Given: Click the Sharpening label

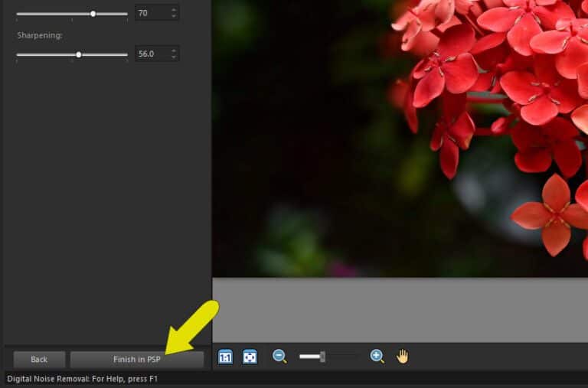Looking at the screenshot, I should click(40, 35).
